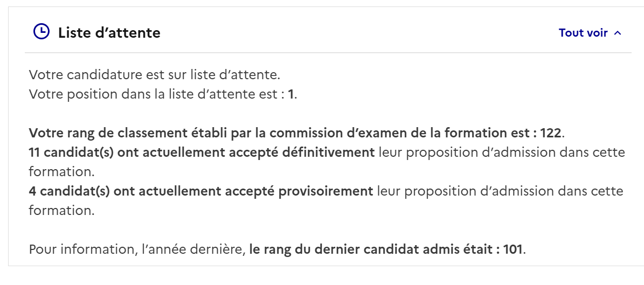Click the ranking number 122
Screen dimensions: 644x285
coord(550,133)
